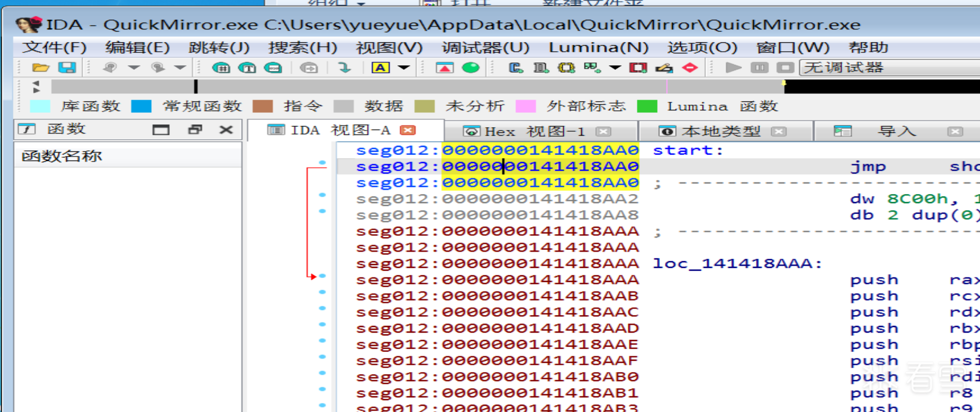This screenshot has height=412, width=980.
Task: Click the third teal search icon
Action: 273,68
